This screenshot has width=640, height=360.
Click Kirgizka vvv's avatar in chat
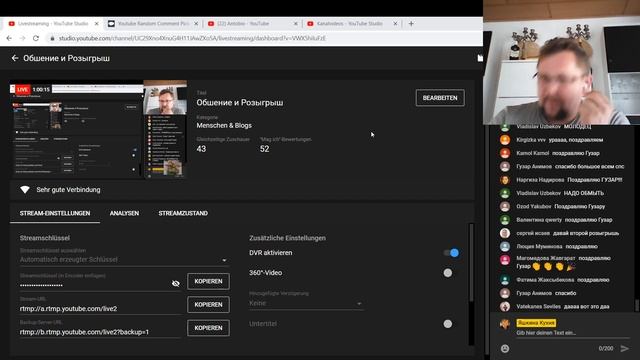coord(505,140)
